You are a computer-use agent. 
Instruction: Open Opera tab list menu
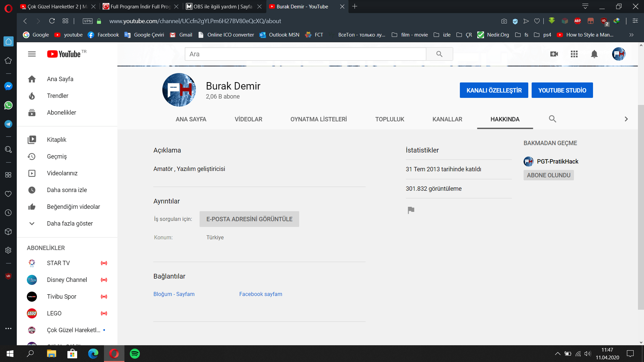585,6
